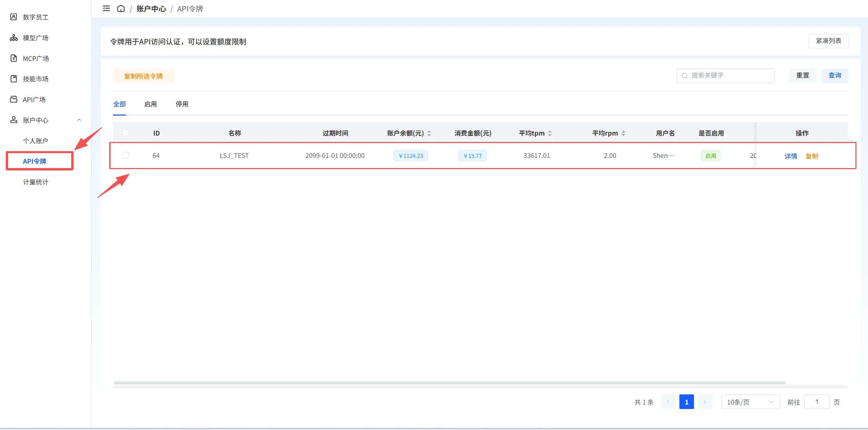
Task: Go to home via breadcrumb house icon
Action: (x=121, y=8)
